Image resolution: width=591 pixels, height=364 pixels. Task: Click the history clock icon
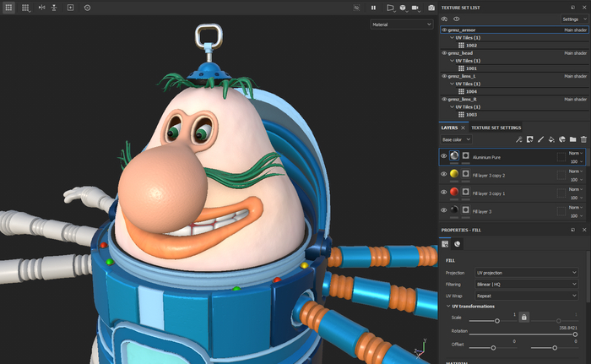(87, 7)
